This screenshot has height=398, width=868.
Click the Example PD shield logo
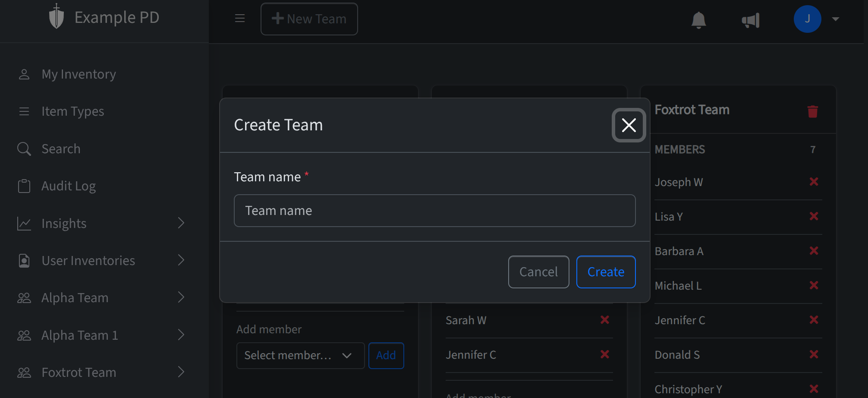tap(57, 16)
